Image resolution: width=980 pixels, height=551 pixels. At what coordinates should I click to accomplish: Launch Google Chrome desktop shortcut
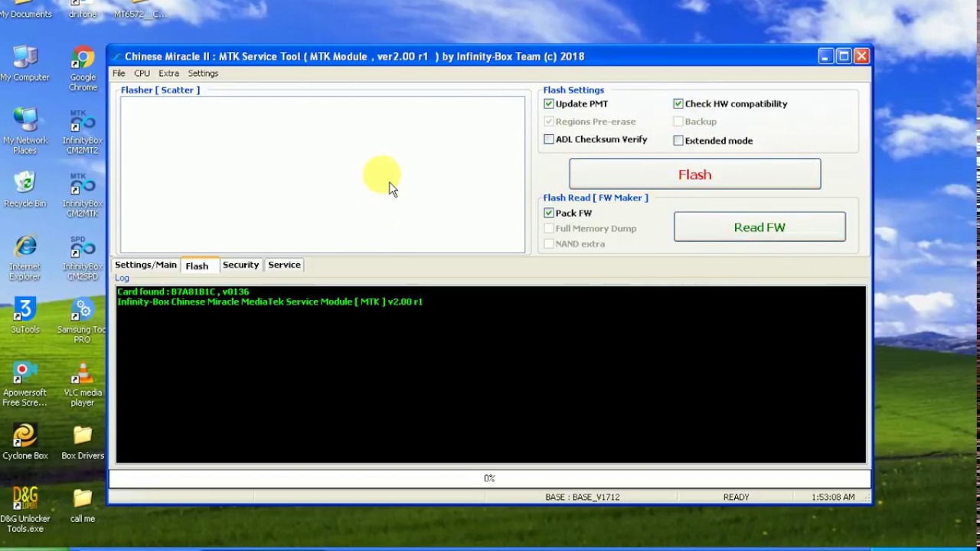click(83, 69)
